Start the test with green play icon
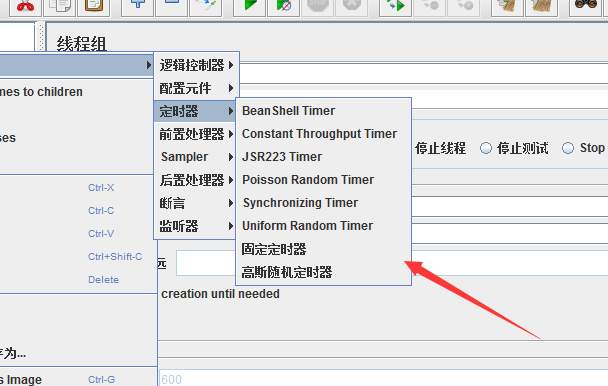The height and width of the screenshot is (386, 608). point(249,7)
